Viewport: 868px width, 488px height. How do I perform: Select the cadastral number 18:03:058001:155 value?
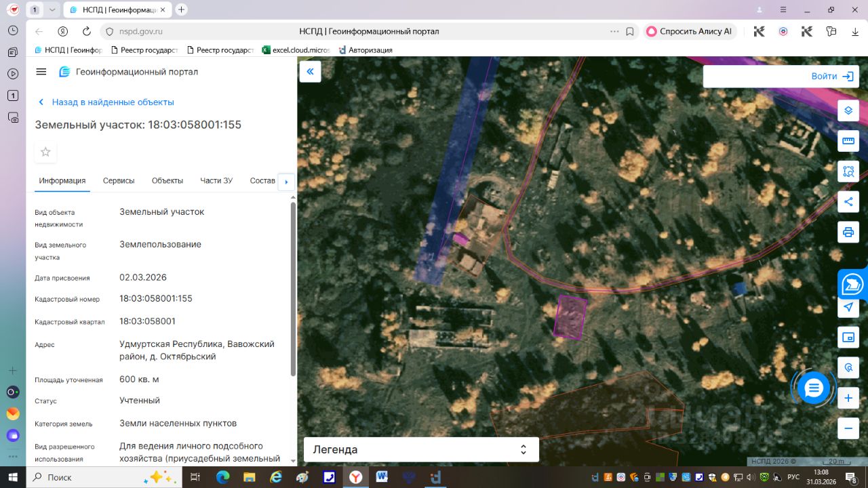tap(156, 298)
